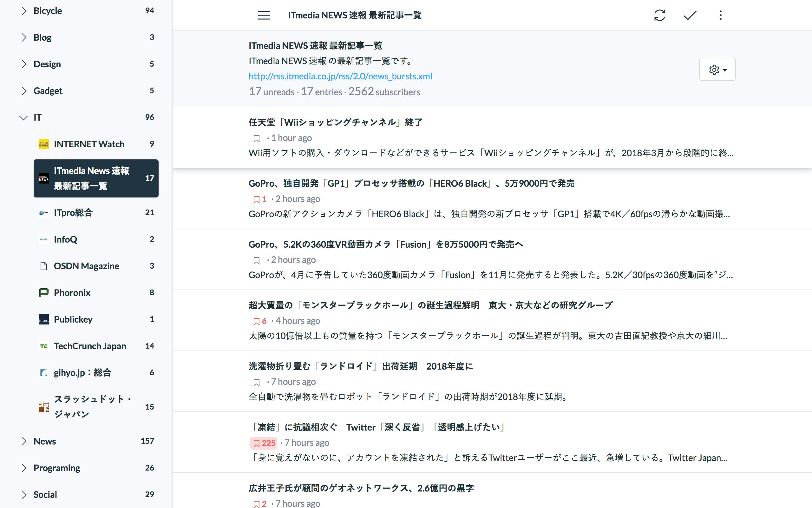Click the INTERNET Watch feed icon
This screenshot has width=812, height=508.
tap(44, 144)
